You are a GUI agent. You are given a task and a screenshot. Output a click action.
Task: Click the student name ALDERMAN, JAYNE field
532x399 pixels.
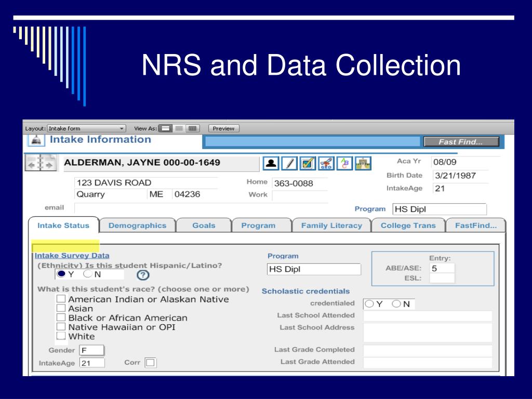(x=161, y=163)
